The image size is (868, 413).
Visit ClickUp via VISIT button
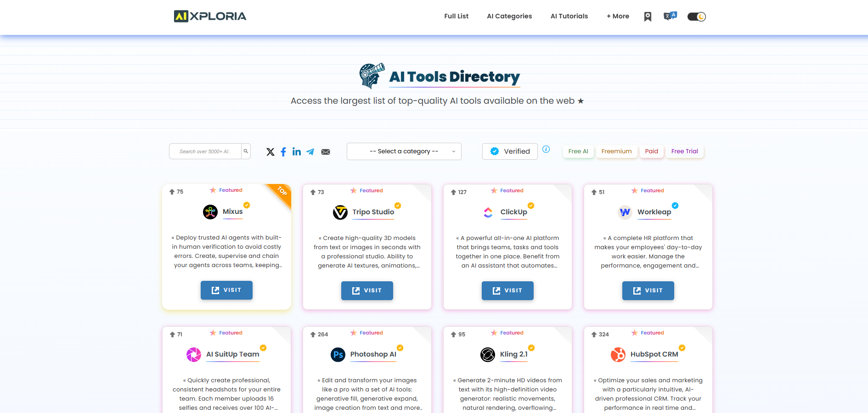pos(507,290)
